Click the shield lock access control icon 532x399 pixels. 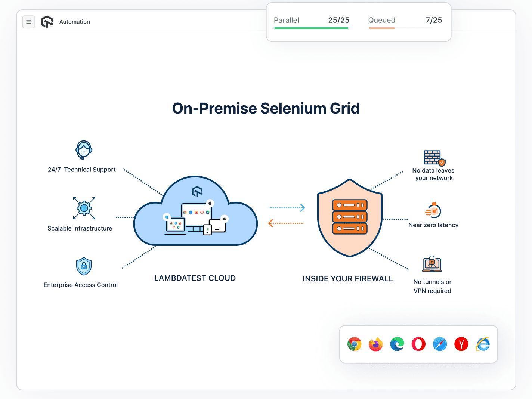point(84,266)
